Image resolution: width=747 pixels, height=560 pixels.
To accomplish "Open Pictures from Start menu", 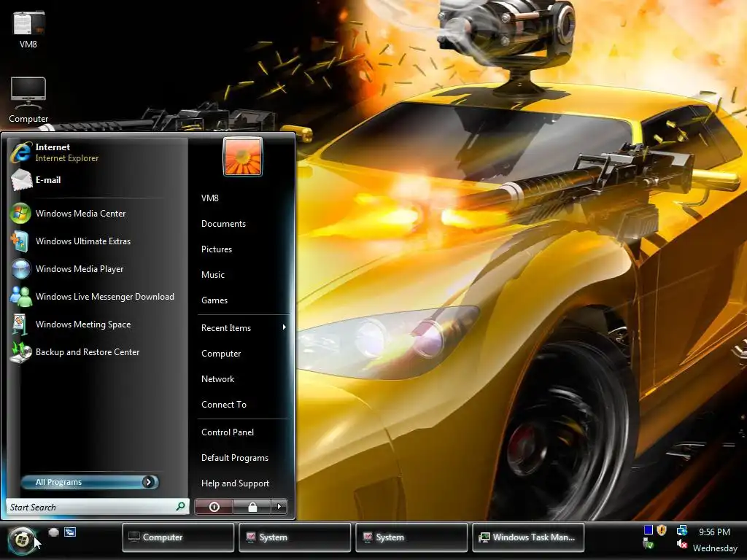I will tap(216, 249).
